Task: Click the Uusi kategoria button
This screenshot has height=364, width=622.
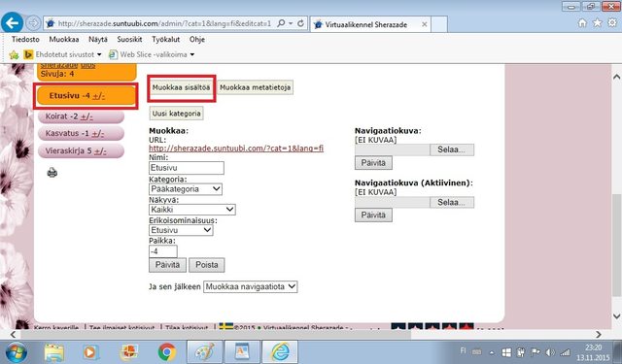Action: point(177,114)
